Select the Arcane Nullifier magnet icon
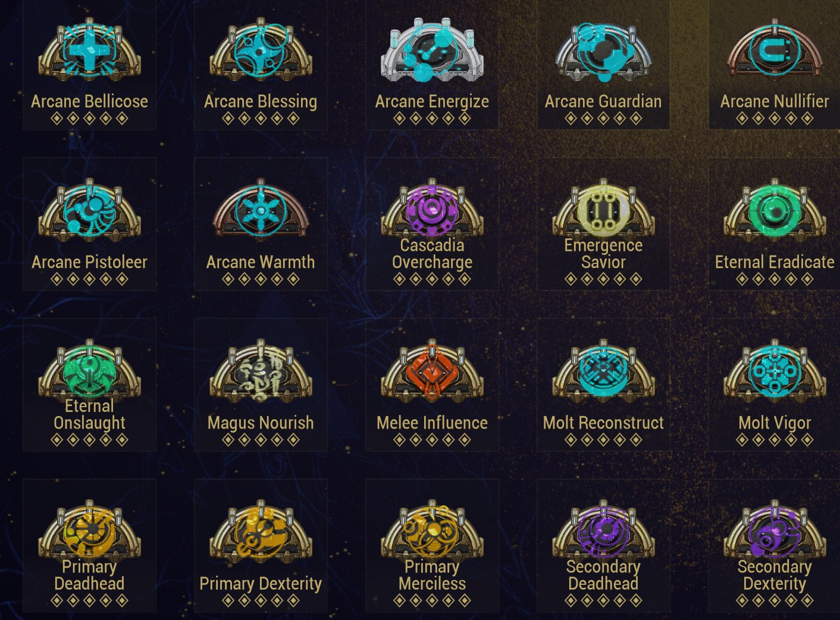The height and width of the screenshot is (620, 840). pyautogui.click(x=775, y=51)
